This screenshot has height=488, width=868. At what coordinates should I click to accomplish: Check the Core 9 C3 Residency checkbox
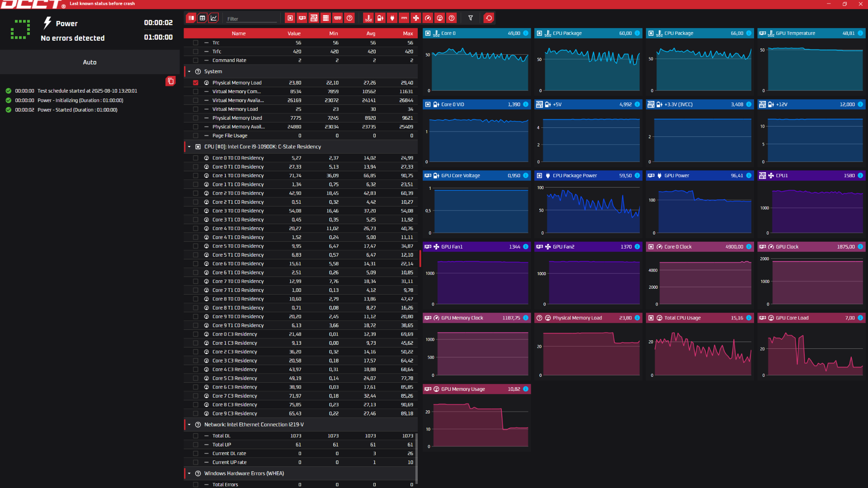pos(196,414)
